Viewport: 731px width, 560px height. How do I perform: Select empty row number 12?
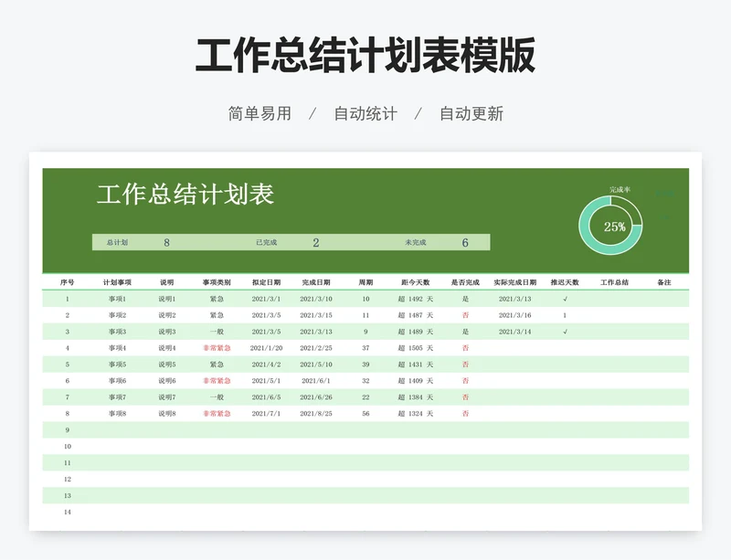(67, 480)
